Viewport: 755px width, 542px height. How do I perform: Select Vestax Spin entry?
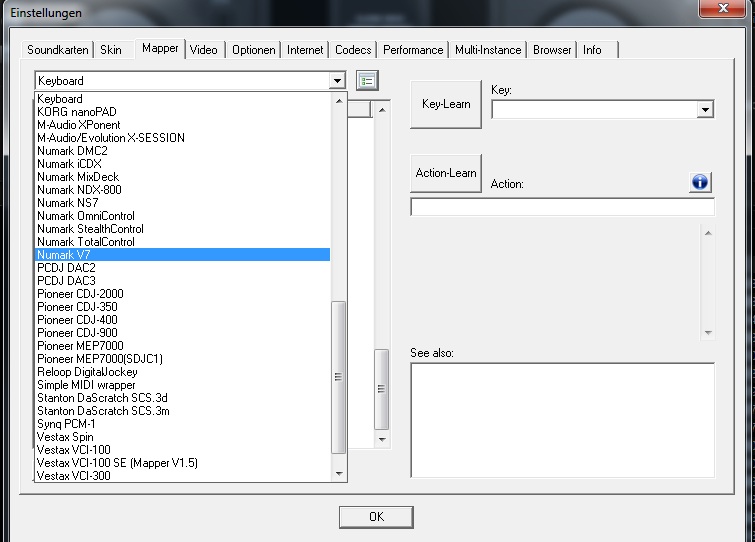(183, 437)
